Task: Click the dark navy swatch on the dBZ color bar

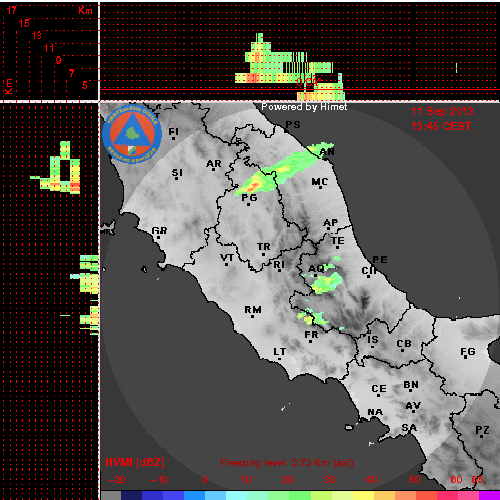Action: click(132, 495)
